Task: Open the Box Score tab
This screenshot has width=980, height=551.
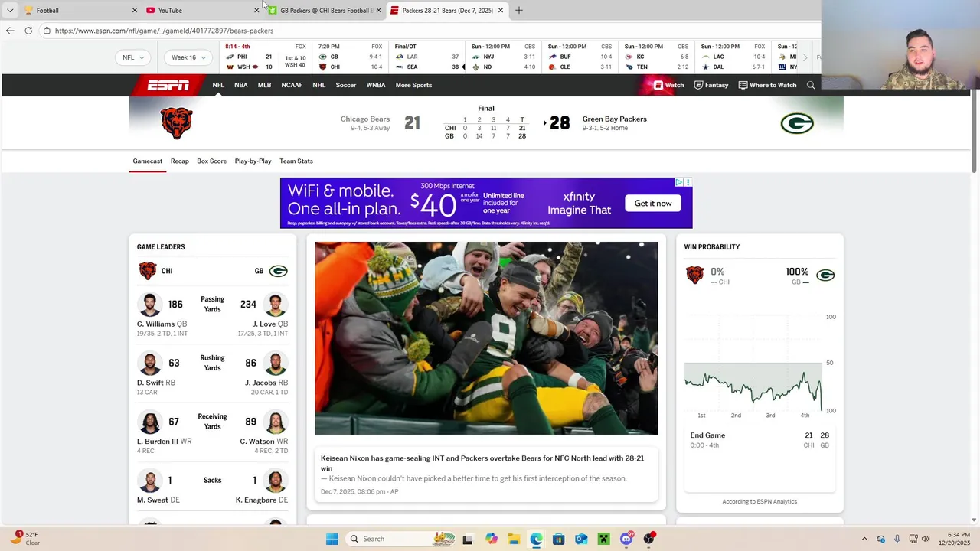Action: point(211,161)
